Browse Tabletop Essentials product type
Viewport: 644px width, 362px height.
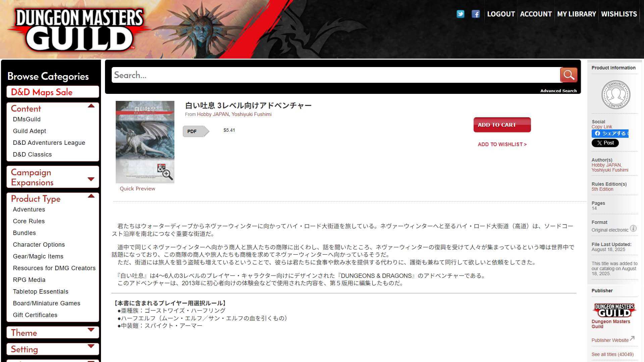41,292
